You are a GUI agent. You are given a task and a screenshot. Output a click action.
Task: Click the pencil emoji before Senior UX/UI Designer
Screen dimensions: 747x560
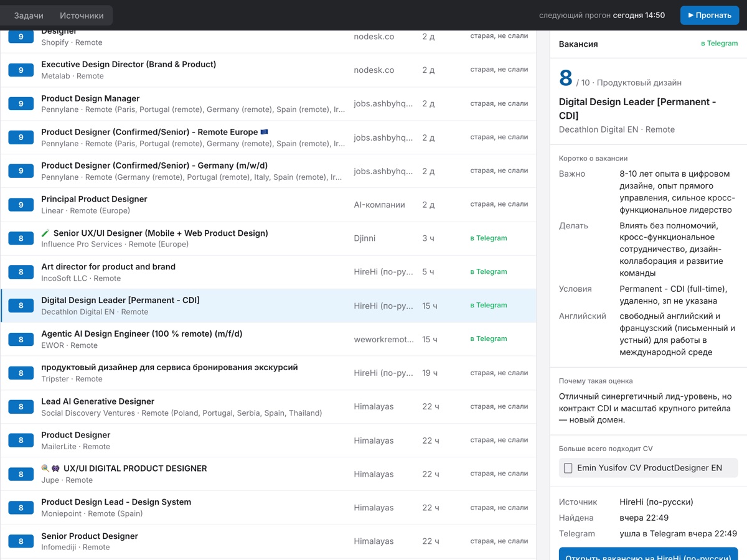(x=45, y=233)
